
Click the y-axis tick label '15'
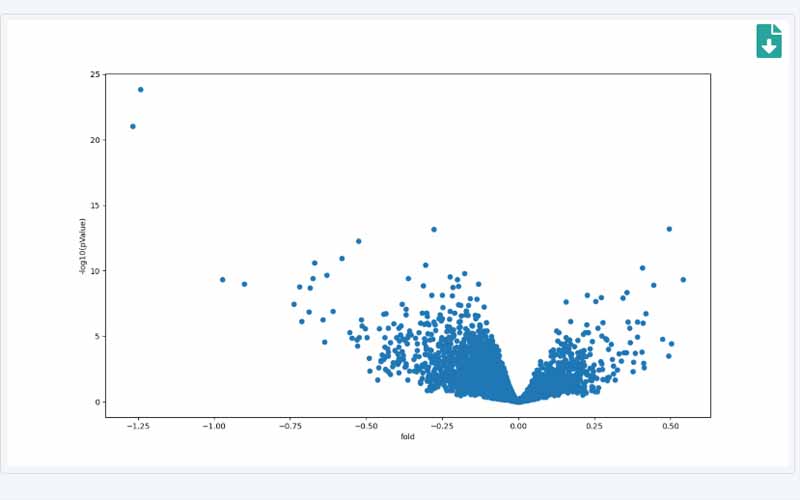tap(94, 206)
